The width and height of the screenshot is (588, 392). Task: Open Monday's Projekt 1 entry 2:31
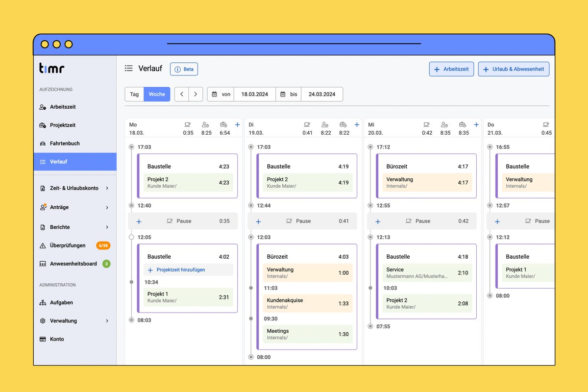coord(188,297)
